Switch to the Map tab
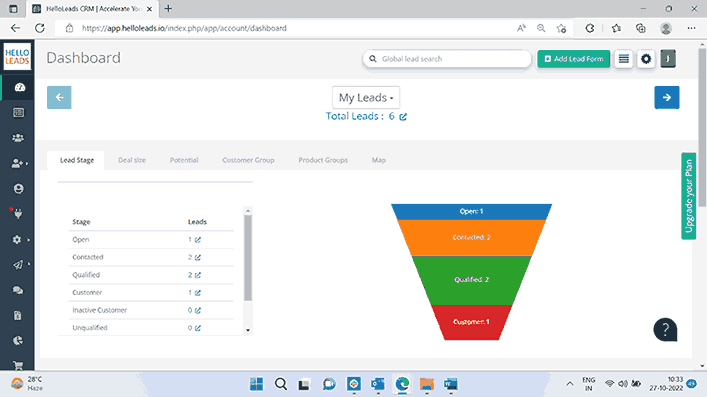 [x=379, y=160]
